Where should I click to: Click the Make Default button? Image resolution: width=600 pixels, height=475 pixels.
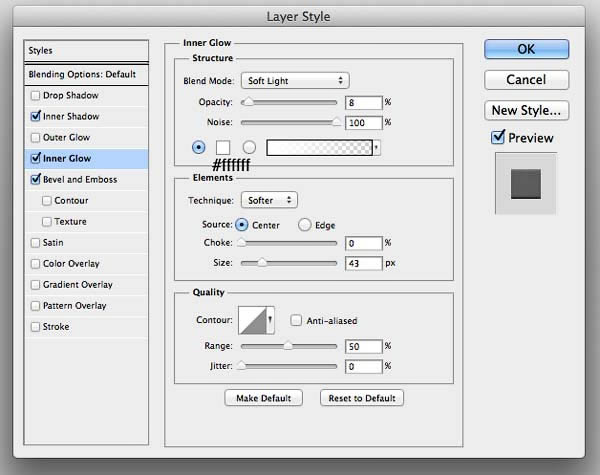[264, 398]
